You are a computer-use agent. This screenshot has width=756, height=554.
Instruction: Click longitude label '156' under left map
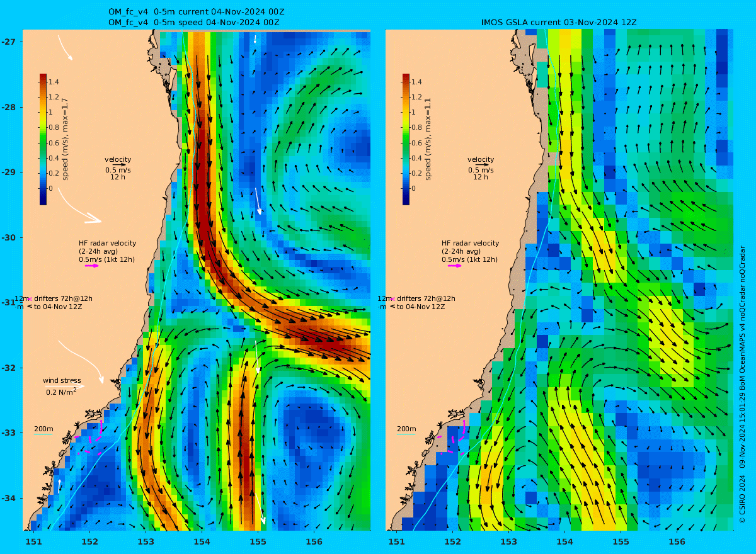314,541
